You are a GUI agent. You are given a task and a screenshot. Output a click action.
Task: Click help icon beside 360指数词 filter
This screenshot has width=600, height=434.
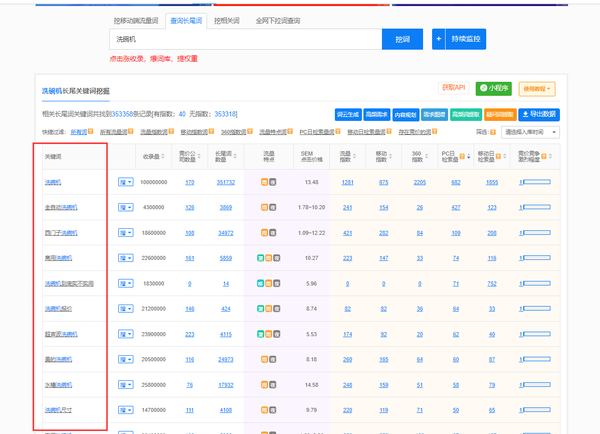point(250,131)
